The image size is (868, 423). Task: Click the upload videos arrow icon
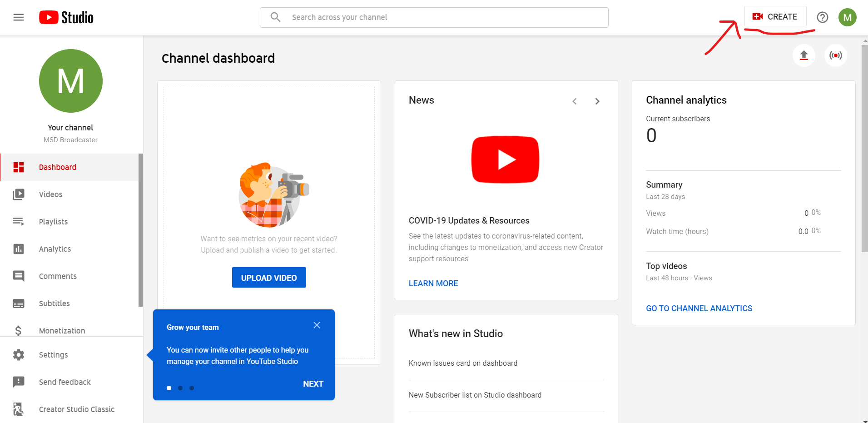(804, 55)
